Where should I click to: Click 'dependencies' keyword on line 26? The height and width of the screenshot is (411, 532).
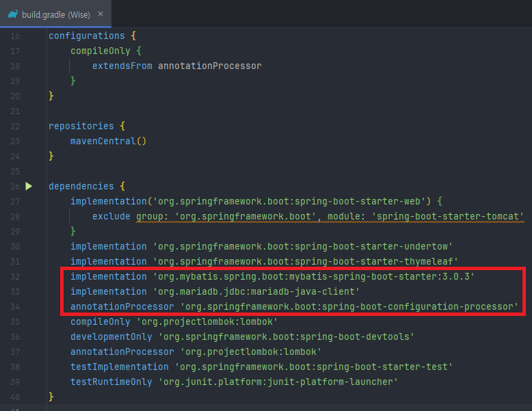81,186
